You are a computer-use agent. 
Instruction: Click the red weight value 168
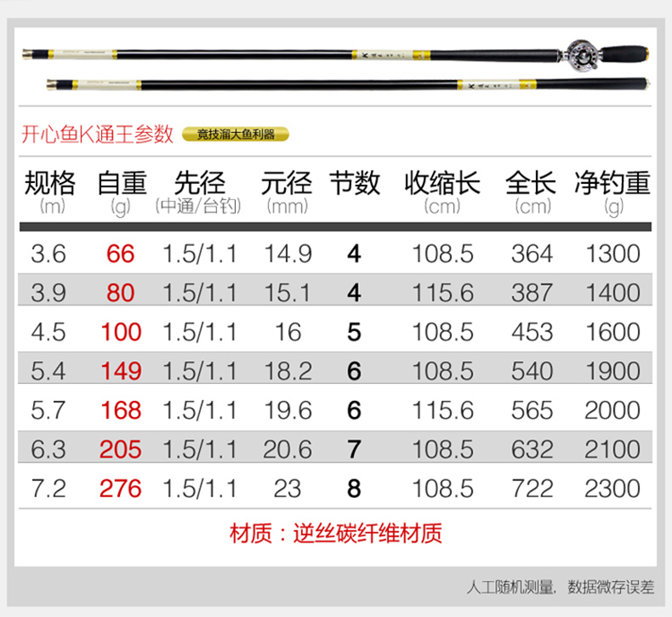pos(122,411)
